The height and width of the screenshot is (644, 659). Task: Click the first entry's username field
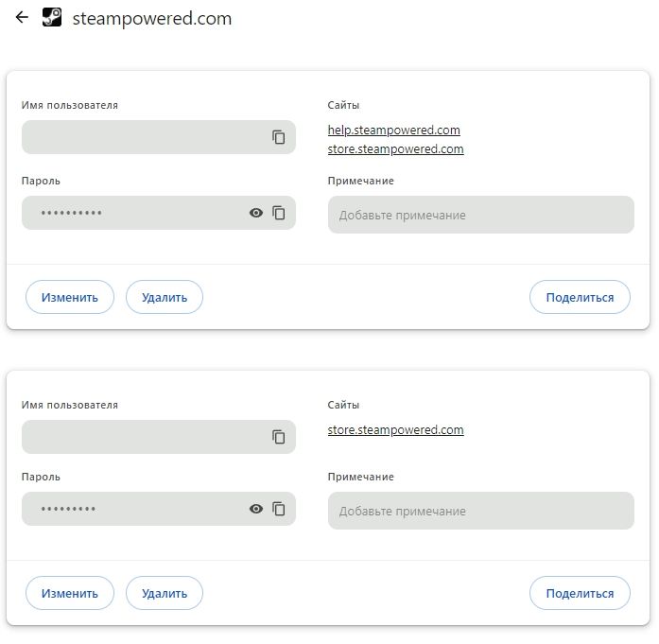coord(159,137)
